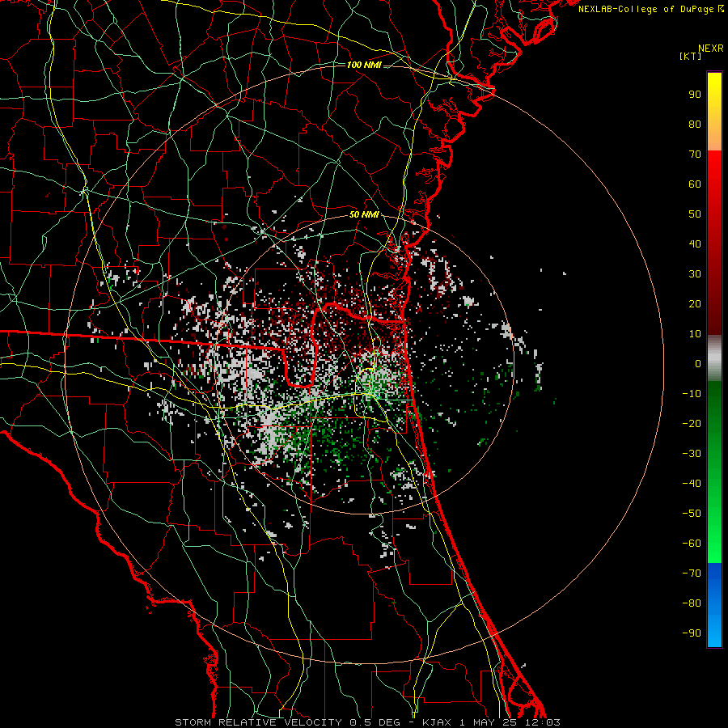Click the -10 value on the velocity scale

pos(692,394)
